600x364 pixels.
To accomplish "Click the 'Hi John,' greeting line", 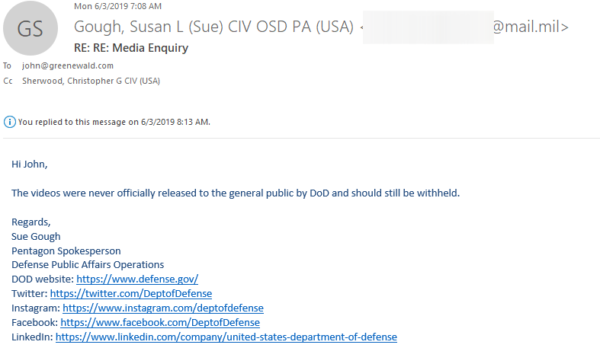I will [x=30, y=164].
